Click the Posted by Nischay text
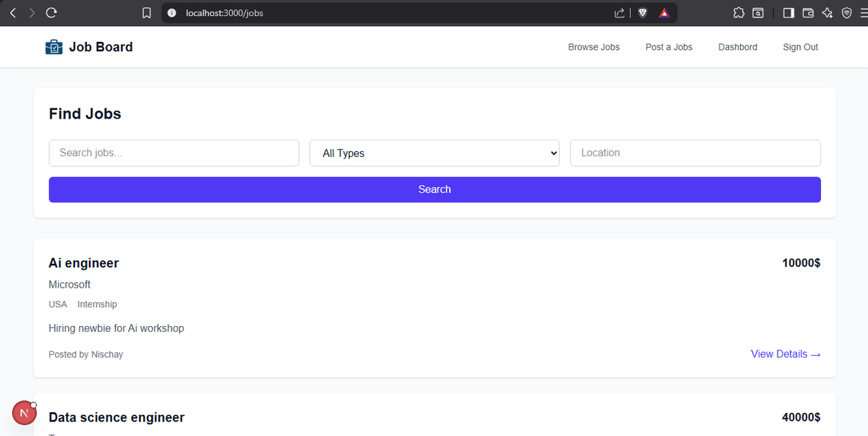Screen dimensions: 868x436 click(86, 354)
